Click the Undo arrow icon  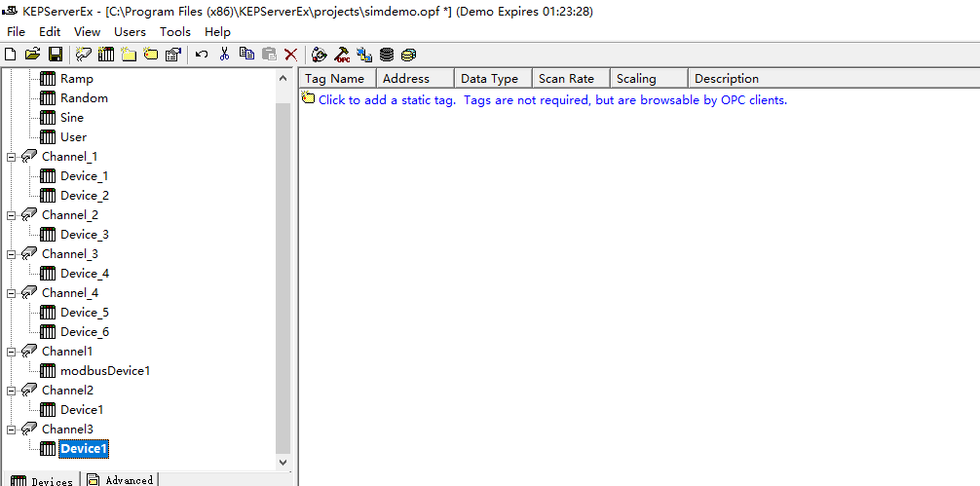[202, 55]
